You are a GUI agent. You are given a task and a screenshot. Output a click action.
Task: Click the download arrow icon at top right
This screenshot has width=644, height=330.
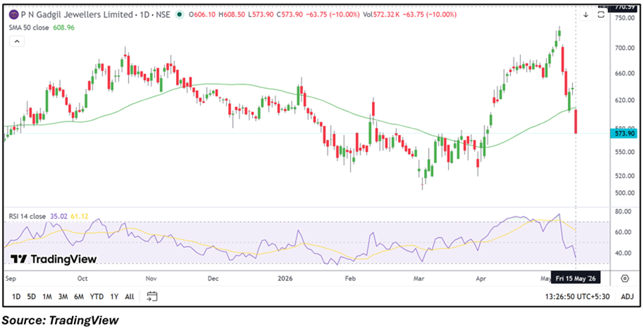[x=586, y=15]
